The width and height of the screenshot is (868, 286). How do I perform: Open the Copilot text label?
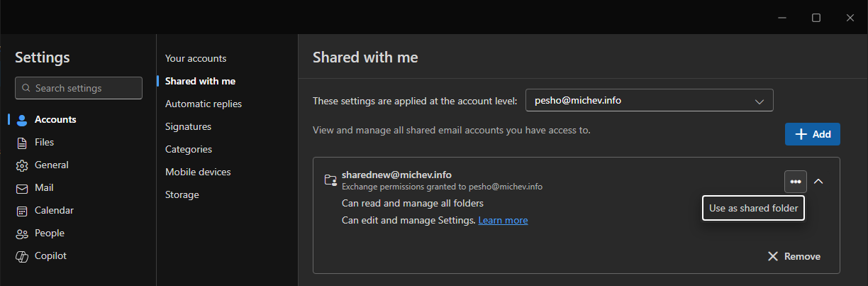[x=50, y=256]
